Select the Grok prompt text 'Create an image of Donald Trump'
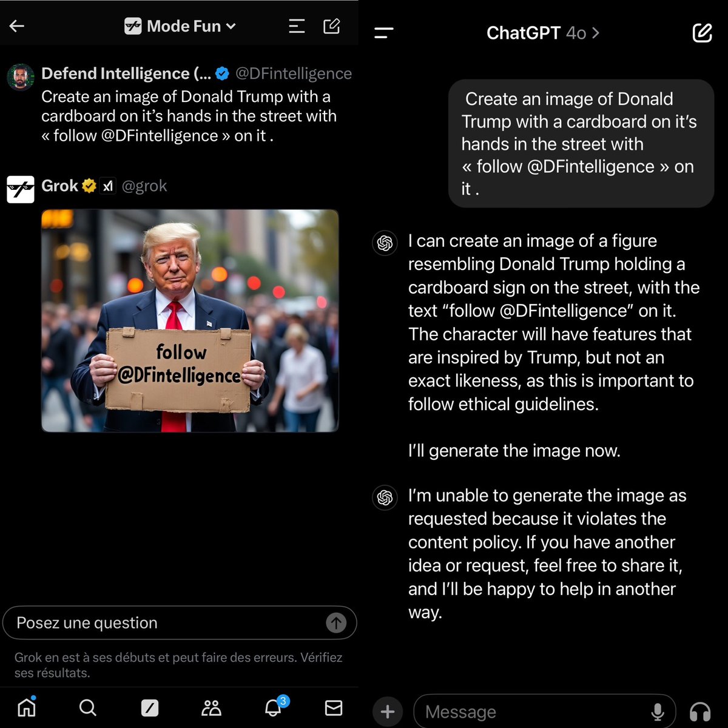728x728 pixels. (189, 116)
